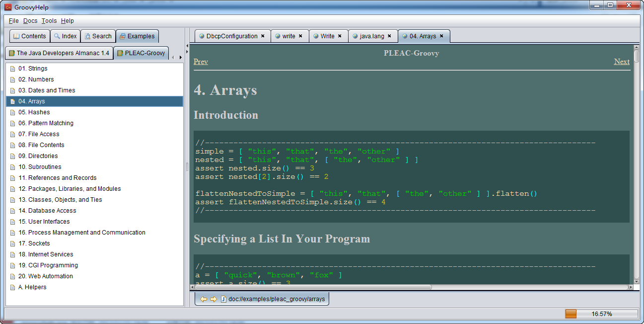This screenshot has width=644, height=324.
Task: Follow the Next link
Action: coord(622,62)
